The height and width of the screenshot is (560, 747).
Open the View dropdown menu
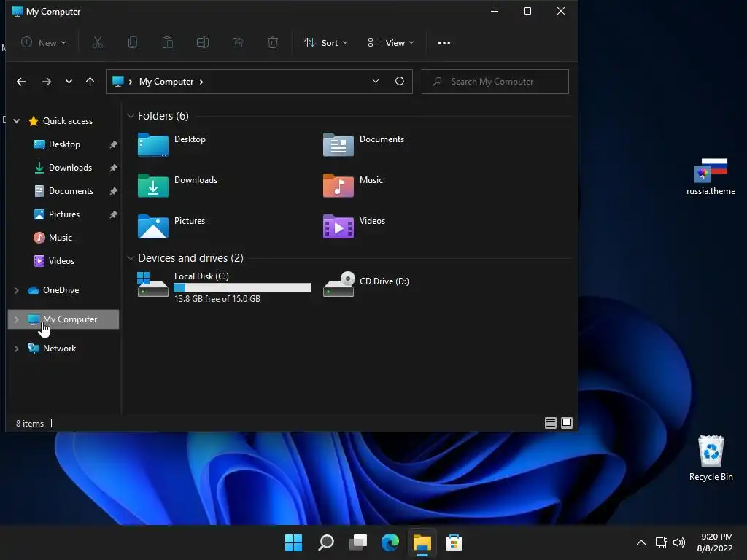tap(391, 42)
